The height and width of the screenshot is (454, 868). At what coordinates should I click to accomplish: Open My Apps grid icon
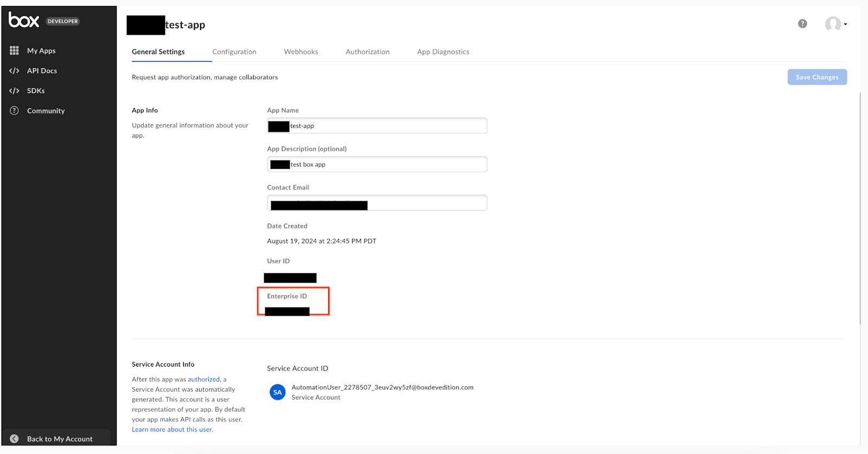(x=14, y=50)
